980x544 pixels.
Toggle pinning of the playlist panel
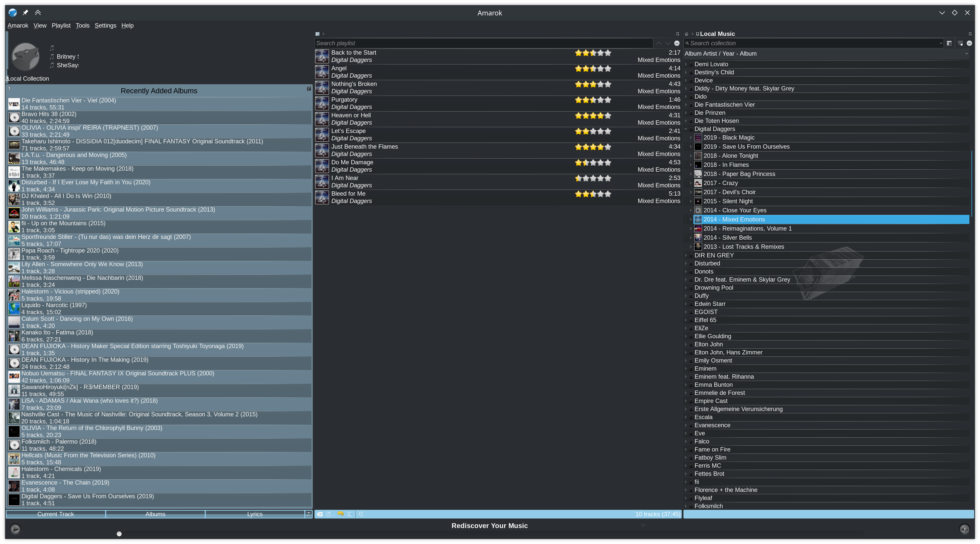[678, 34]
